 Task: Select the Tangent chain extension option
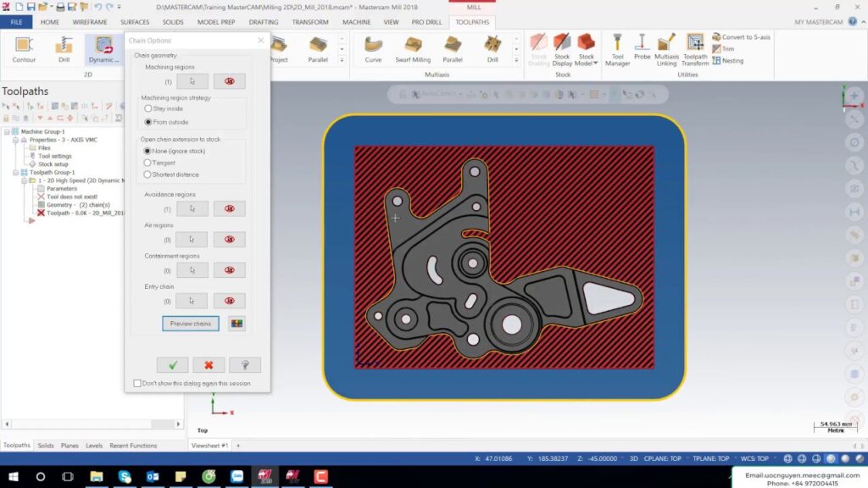148,163
